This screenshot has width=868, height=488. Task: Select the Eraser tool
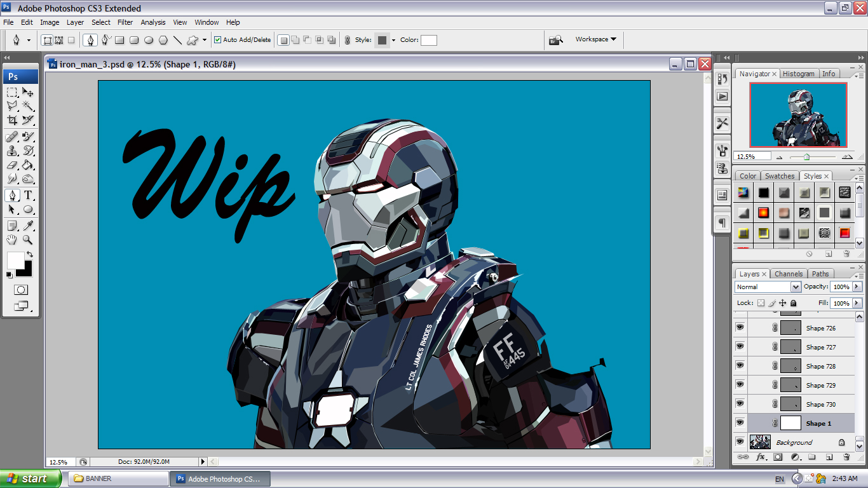(x=12, y=165)
